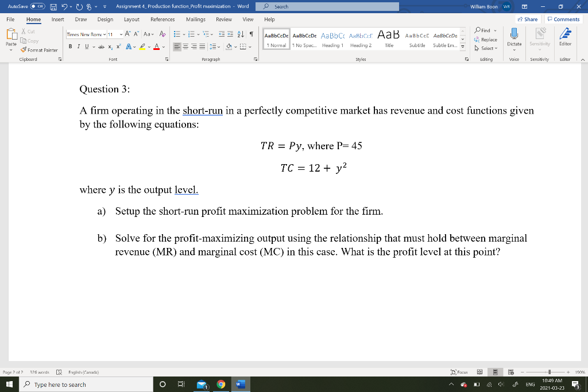Toggle Underline formatting
588x392 pixels.
click(x=87, y=46)
